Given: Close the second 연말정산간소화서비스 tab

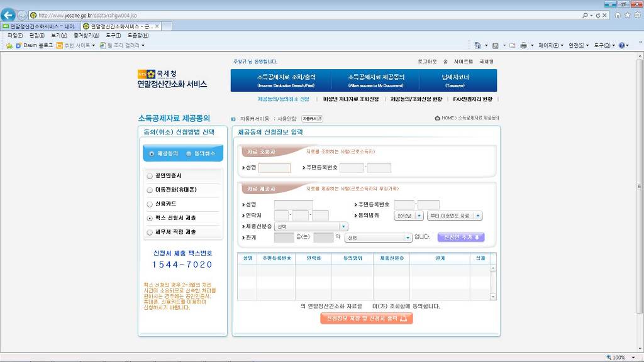Looking at the screenshot, I should (x=157, y=26).
